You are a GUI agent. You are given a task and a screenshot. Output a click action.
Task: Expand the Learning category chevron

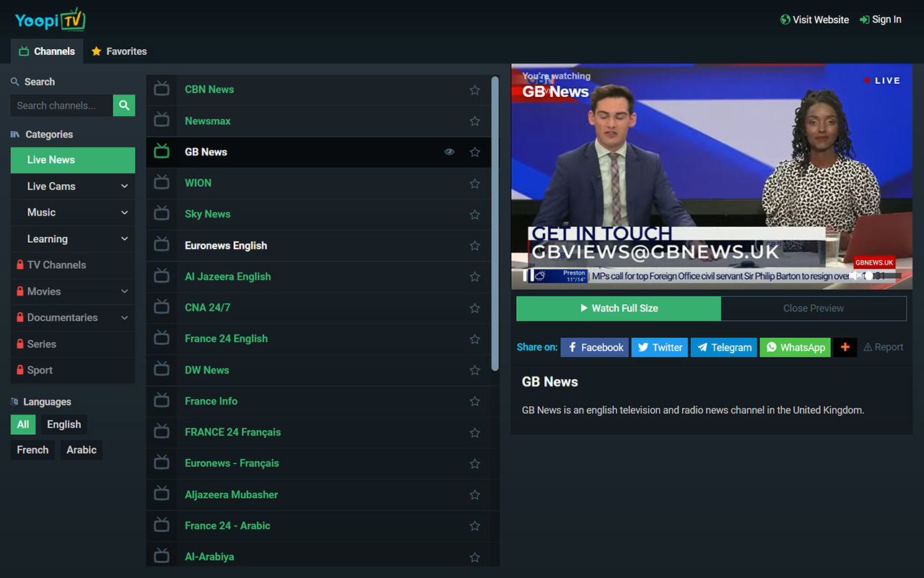[124, 239]
